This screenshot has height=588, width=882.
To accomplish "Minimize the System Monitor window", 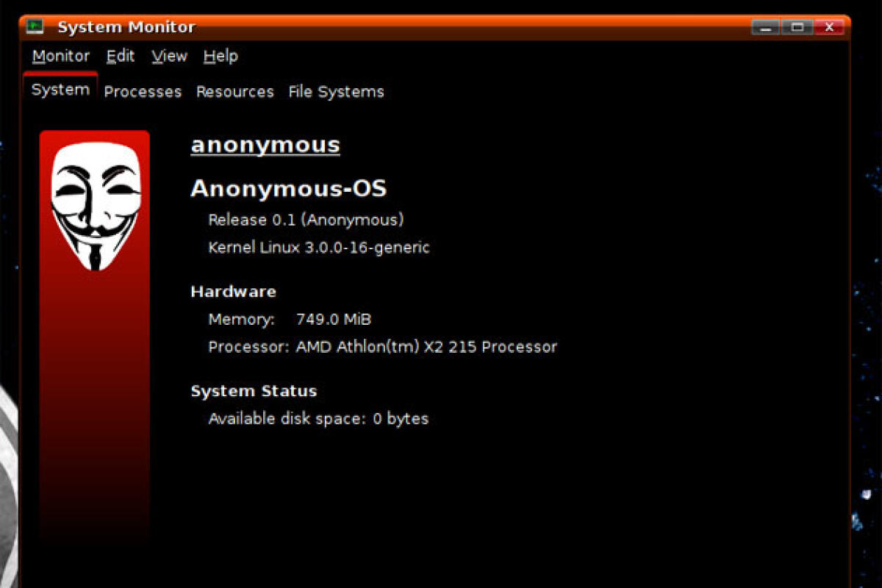I will [766, 27].
